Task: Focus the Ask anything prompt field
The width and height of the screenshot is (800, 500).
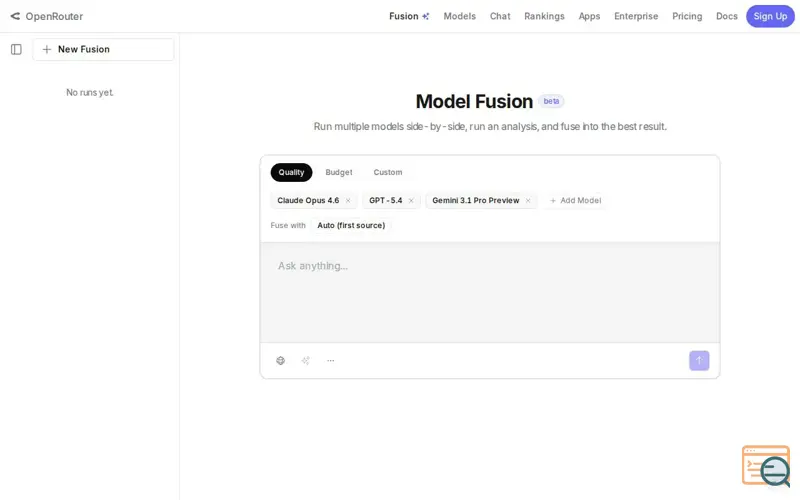Action: (490, 292)
